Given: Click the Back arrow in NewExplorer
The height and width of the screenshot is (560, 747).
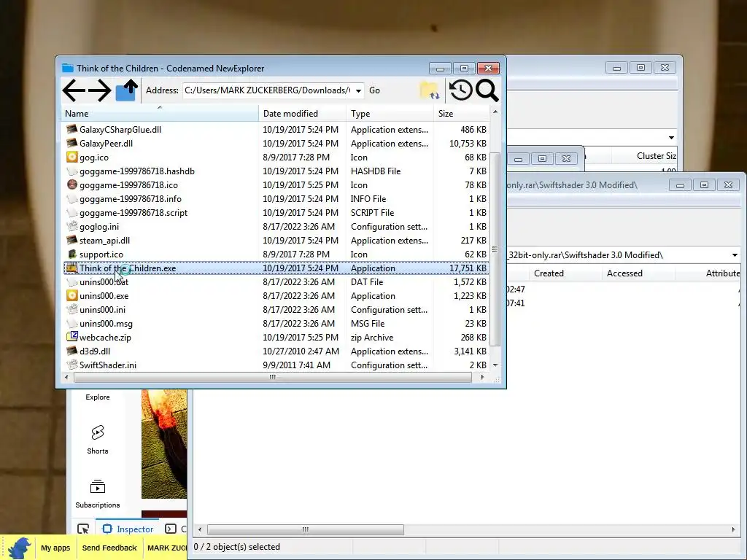Looking at the screenshot, I should point(74,90).
